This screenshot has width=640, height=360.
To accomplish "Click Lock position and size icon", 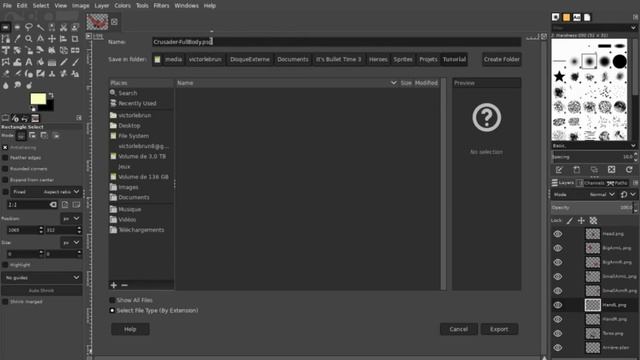I will pos(581,220).
